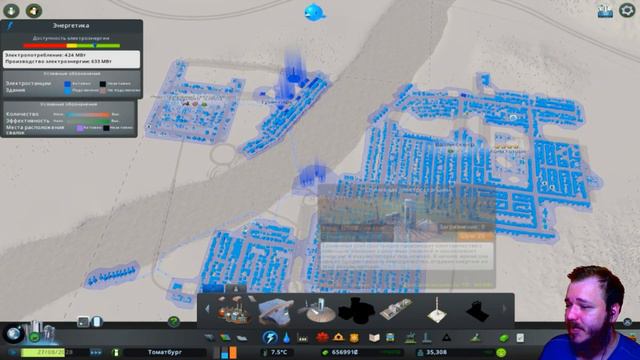
Task: Open the Fire Department menu
Action: [x=338, y=338]
